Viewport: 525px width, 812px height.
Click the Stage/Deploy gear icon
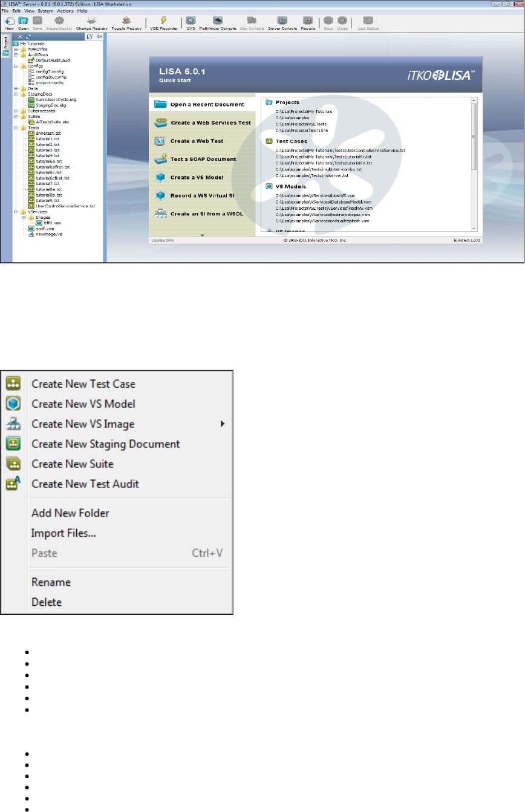(59, 21)
